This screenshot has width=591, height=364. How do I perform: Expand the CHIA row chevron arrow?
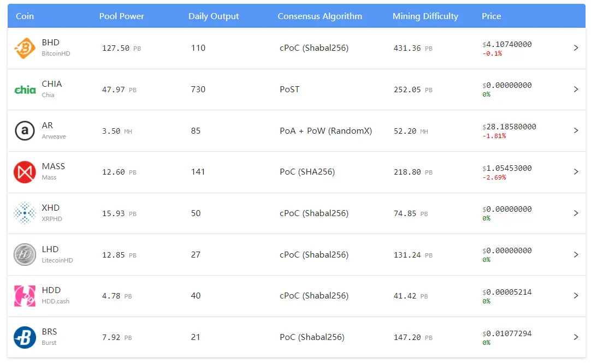[x=576, y=89]
